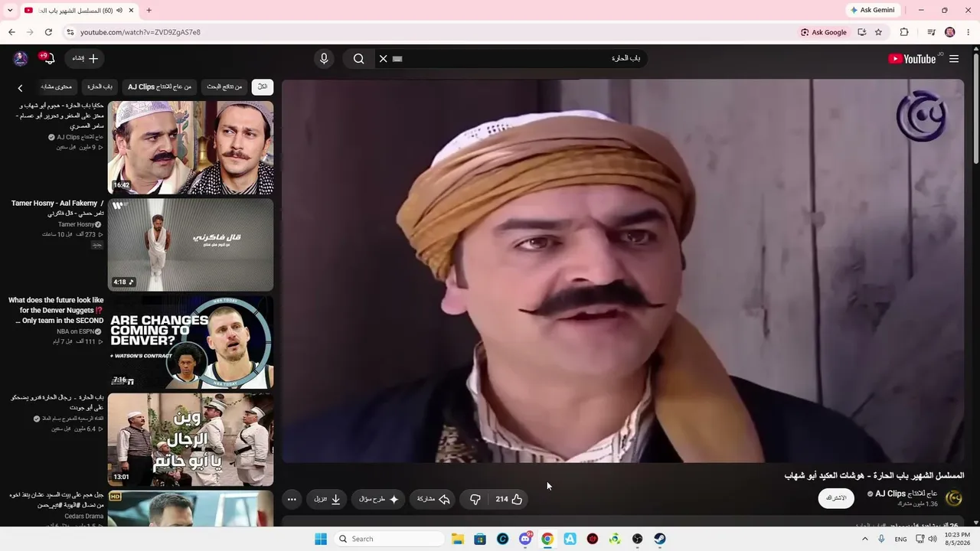Screen dimensions: 980x551
Task: Download the video (تنزيل)
Action: [327, 499]
